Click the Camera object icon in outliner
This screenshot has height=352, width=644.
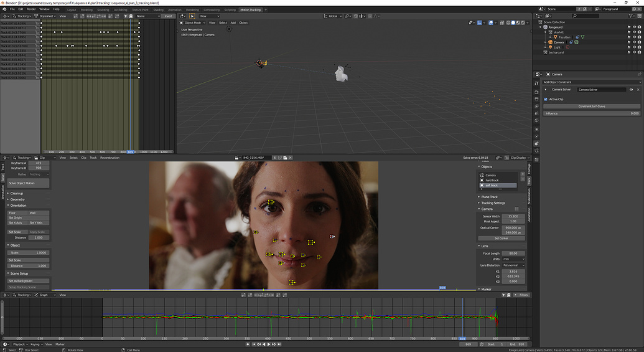[551, 42]
